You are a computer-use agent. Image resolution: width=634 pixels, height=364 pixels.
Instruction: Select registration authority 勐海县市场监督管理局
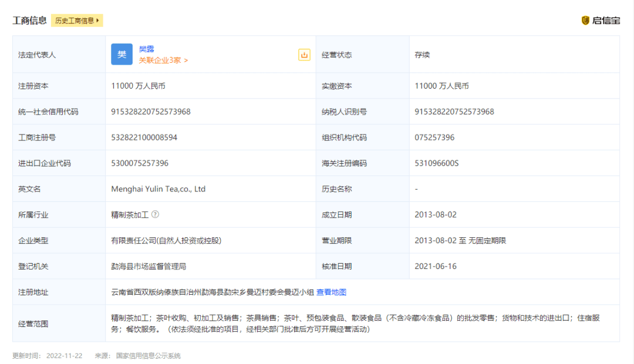click(x=149, y=267)
